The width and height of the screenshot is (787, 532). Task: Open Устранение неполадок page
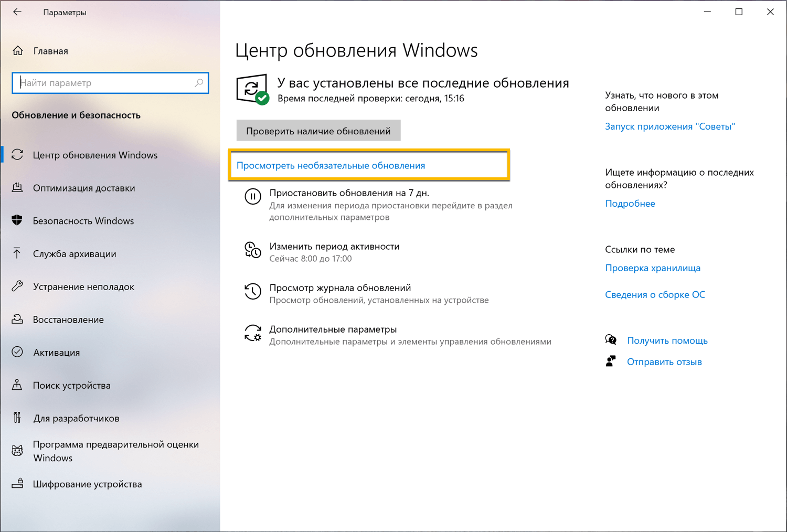point(83,286)
